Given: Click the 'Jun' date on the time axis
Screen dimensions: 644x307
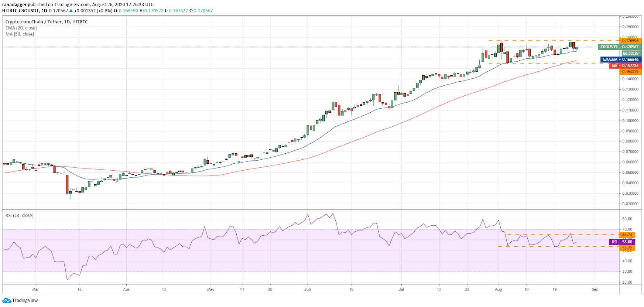Looking at the screenshot, I should pyautogui.click(x=308, y=290).
